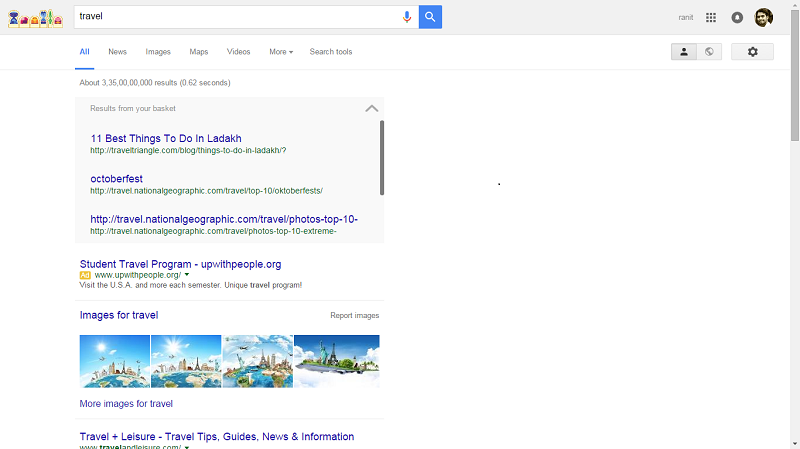The image size is (800, 449).
Task: Switch to the Images tab
Action: [158, 52]
